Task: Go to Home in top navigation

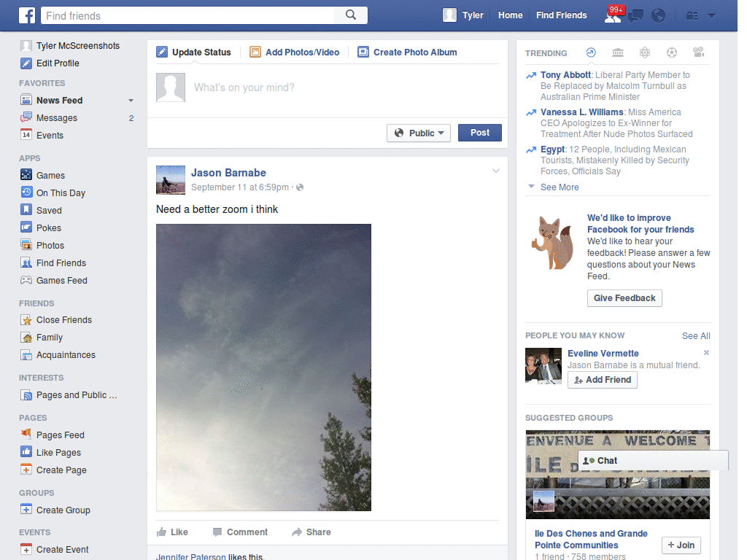Action: pyautogui.click(x=510, y=15)
